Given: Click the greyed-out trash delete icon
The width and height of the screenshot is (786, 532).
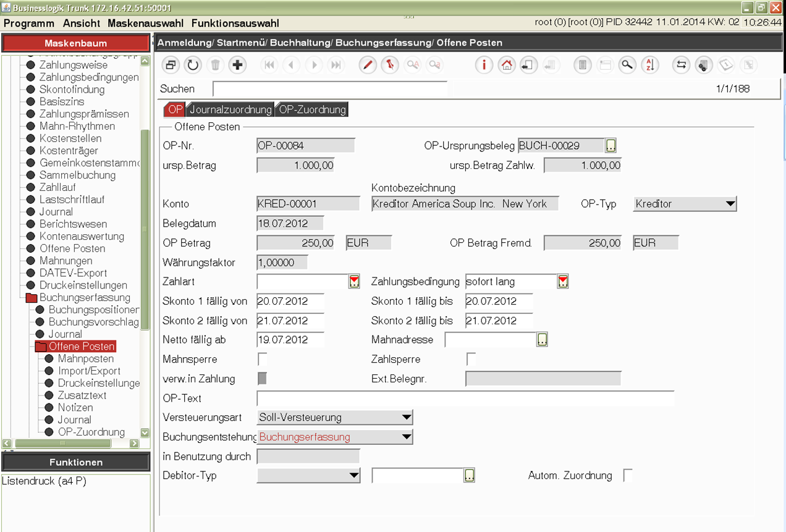Looking at the screenshot, I should [215, 65].
